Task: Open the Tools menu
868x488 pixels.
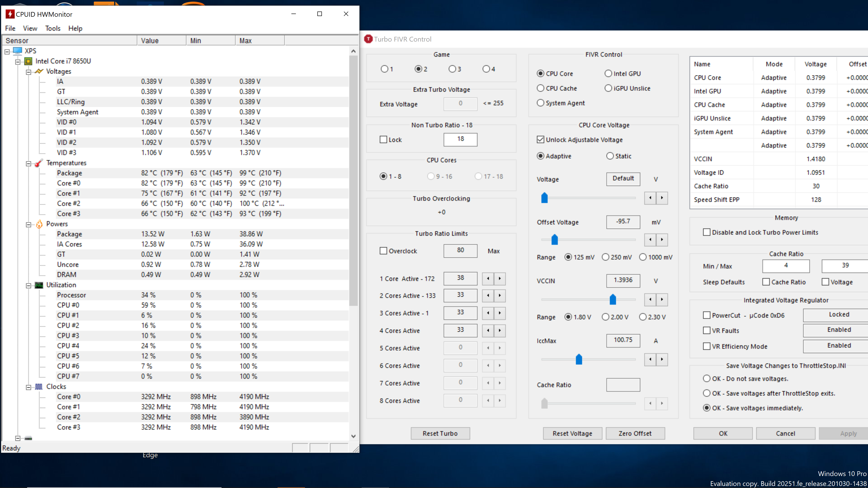Action: pos(53,28)
